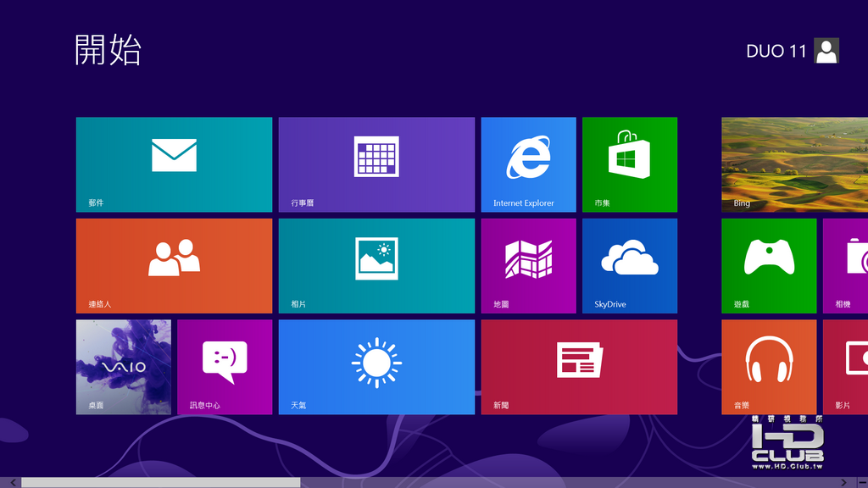Launch the Internet Explorer tile
868x488 pixels.
pyautogui.click(x=528, y=164)
